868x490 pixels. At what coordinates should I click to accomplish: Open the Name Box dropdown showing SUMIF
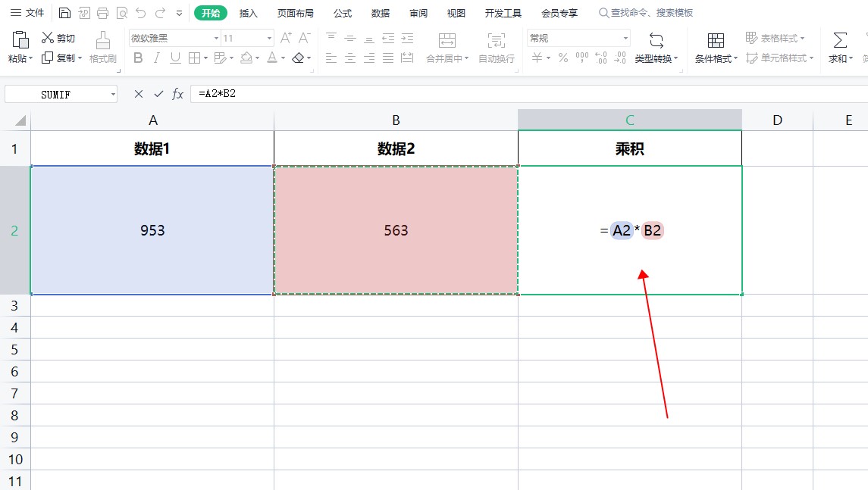tap(113, 95)
